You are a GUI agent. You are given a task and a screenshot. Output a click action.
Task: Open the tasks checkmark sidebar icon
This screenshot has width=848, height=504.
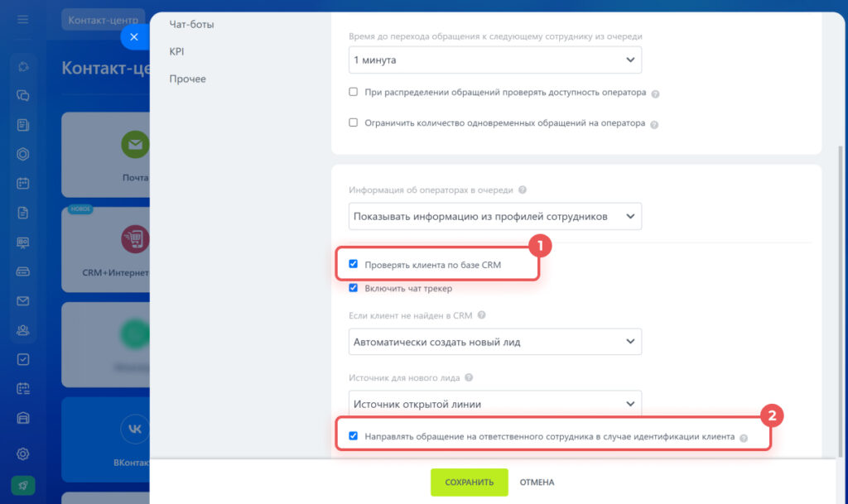[23, 359]
